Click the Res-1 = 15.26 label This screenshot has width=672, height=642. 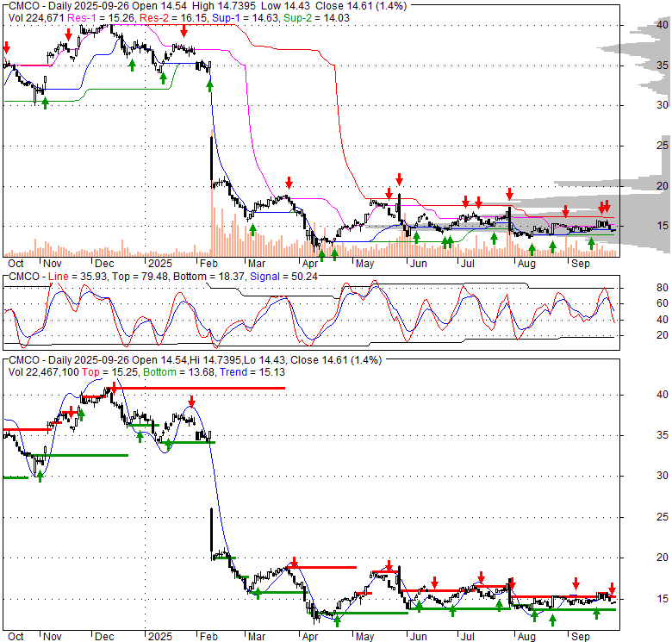[102, 18]
